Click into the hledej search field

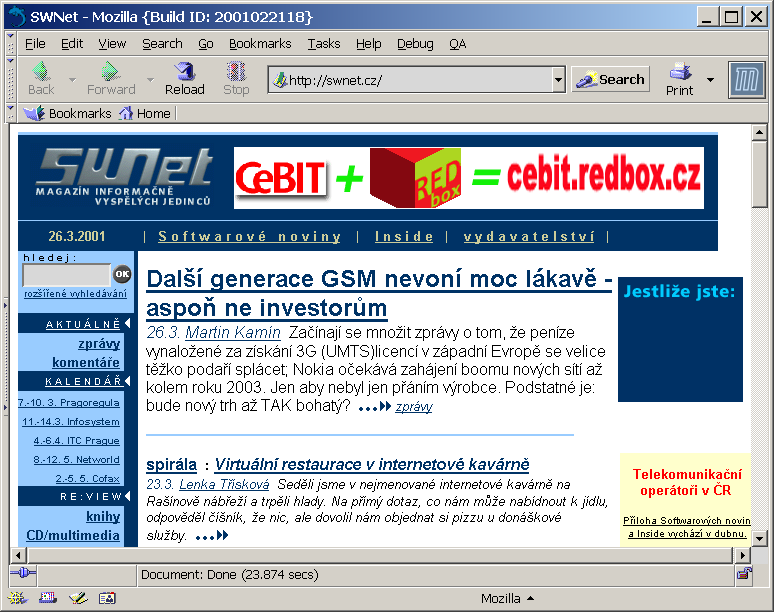66,274
